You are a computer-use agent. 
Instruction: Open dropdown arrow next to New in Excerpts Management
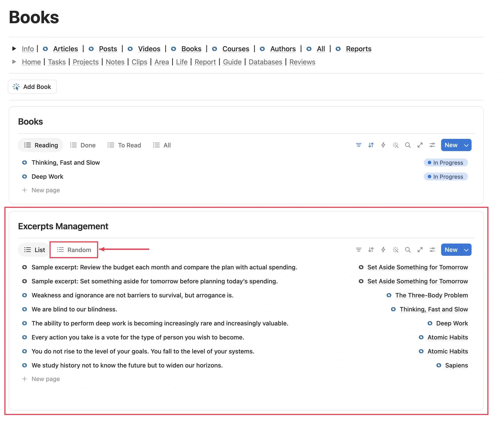coord(466,250)
